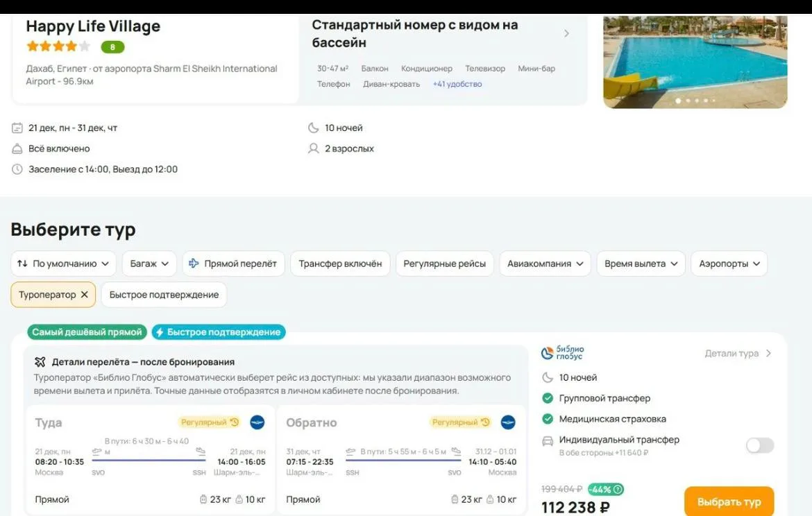Click the airline logo in Обратно card
812x516 pixels.
(x=508, y=422)
